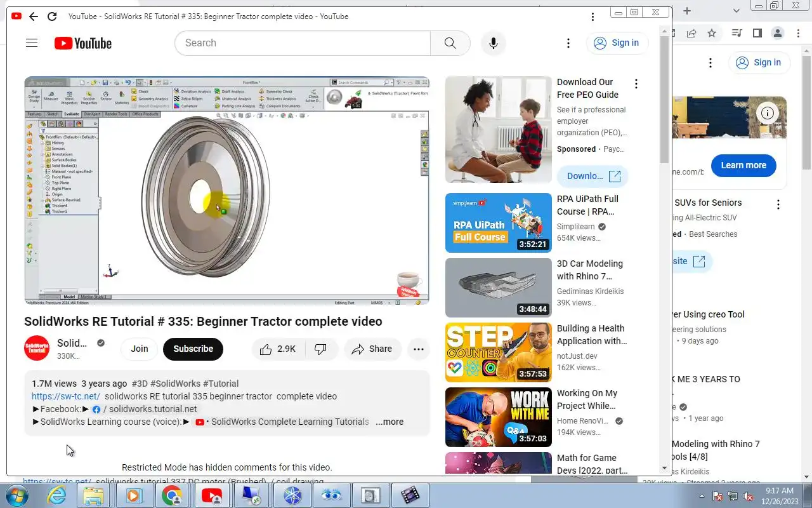This screenshot has width=812, height=508.
Task: Open the 3D Car Modeling thumbnail 3:48:44
Action: pos(499,288)
